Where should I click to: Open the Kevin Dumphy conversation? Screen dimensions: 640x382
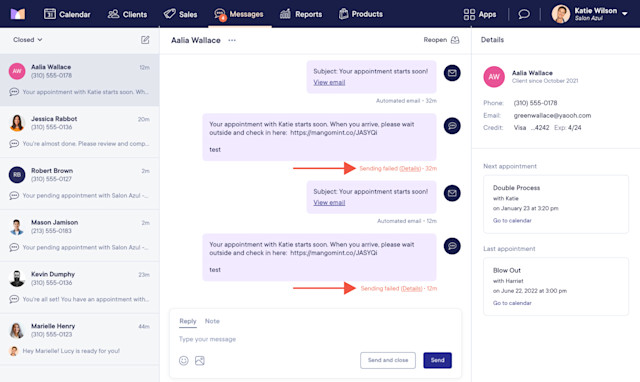(80, 287)
